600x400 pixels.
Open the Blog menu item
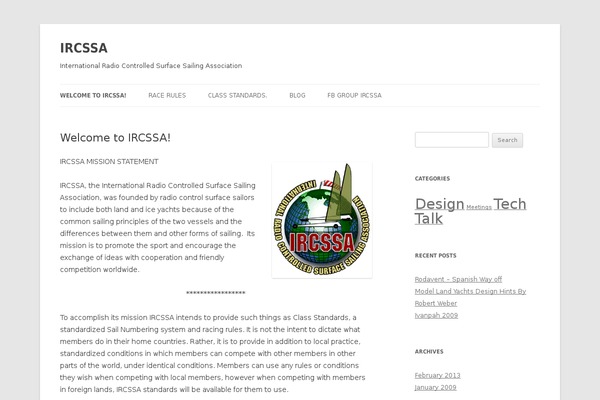(297, 95)
